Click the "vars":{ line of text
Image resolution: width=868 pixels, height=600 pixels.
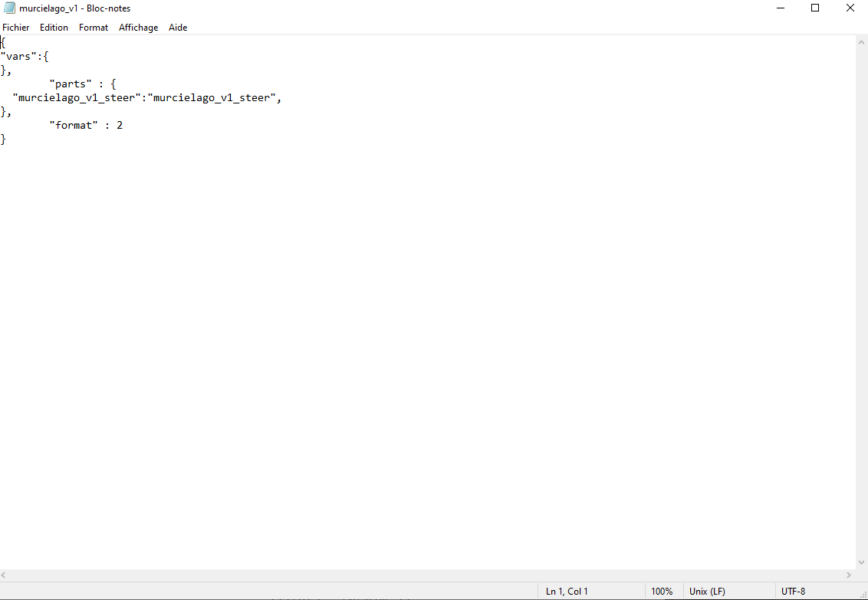click(x=25, y=57)
